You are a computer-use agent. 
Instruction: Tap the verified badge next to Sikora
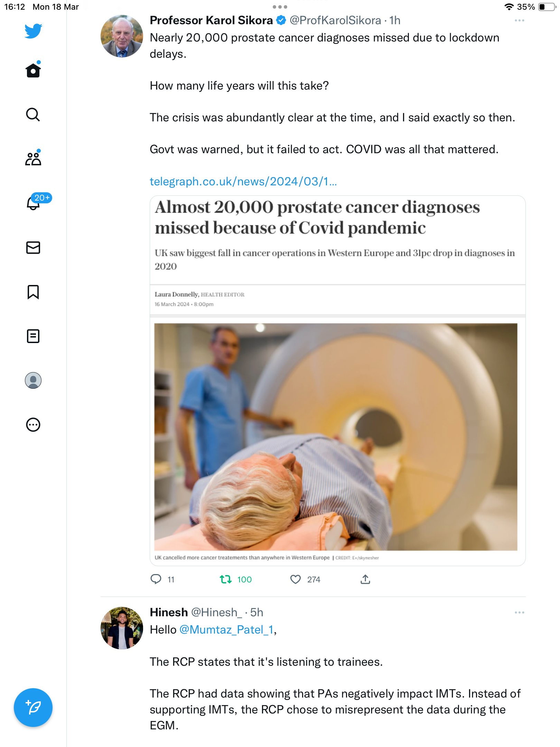coord(281,20)
